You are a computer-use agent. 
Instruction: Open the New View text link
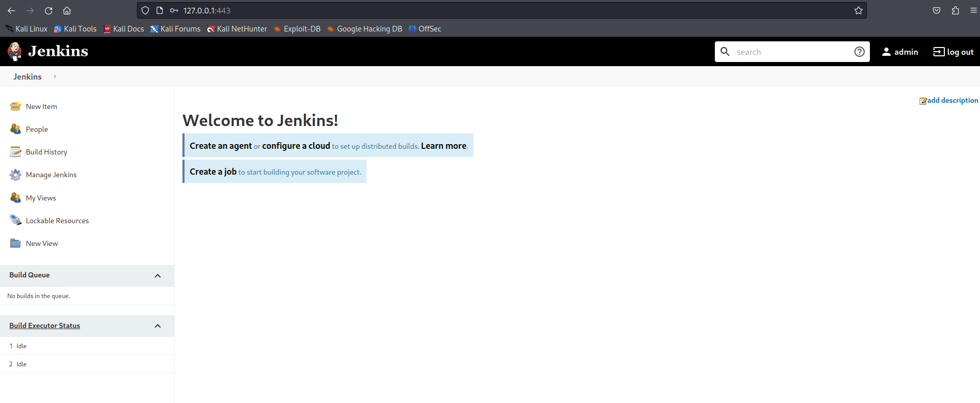42,243
